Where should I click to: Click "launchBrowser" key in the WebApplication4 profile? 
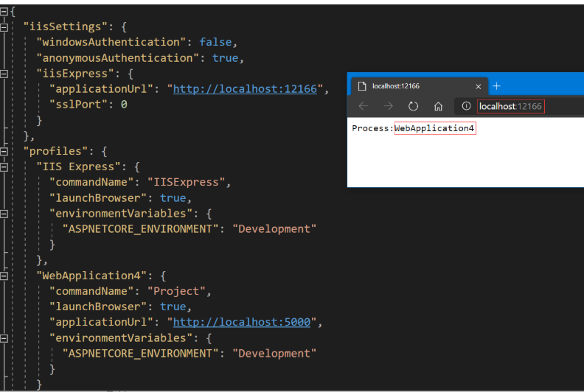pyautogui.click(x=98, y=307)
